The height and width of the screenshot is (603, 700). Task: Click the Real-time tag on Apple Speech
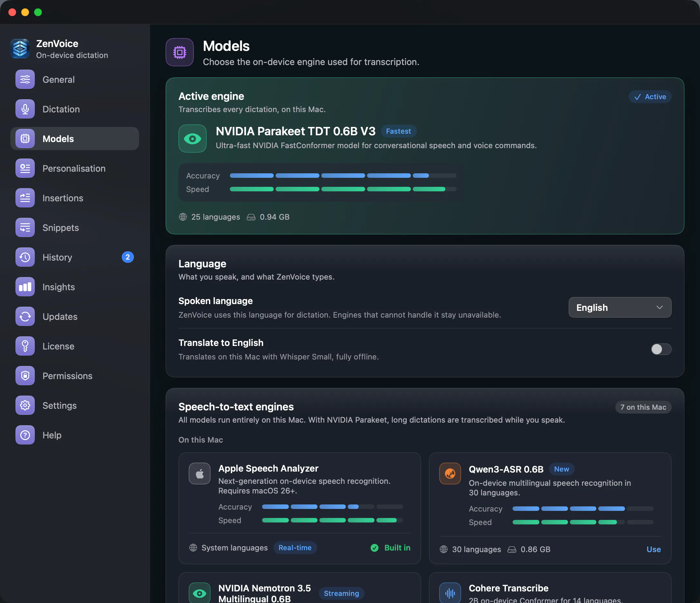click(295, 548)
